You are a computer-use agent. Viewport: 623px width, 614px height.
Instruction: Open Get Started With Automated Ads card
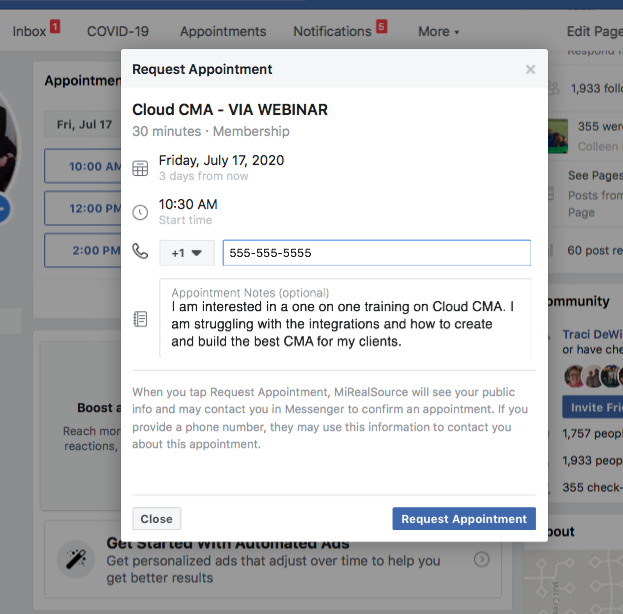coord(273,559)
